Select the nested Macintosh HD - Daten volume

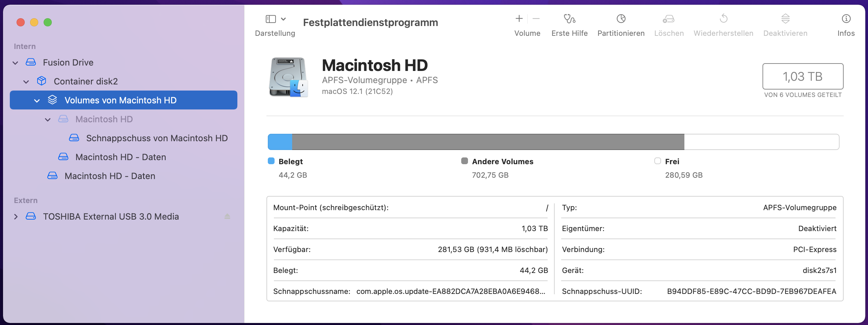point(120,157)
